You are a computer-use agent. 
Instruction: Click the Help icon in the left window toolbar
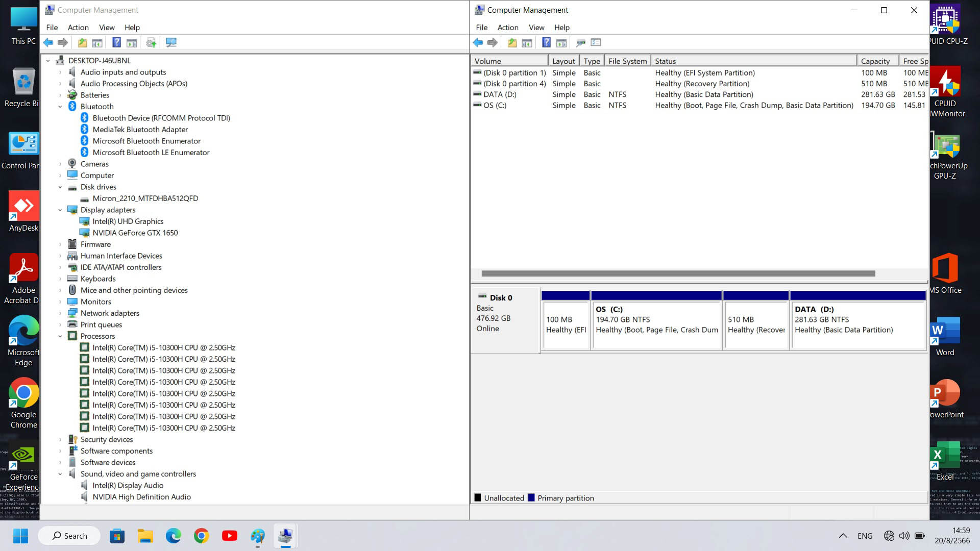(x=116, y=42)
